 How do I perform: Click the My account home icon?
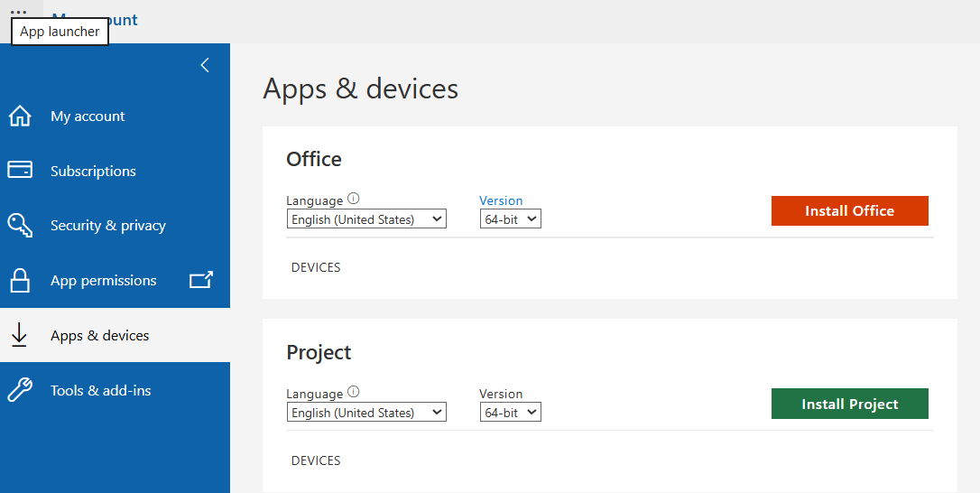(x=20, y=116)
